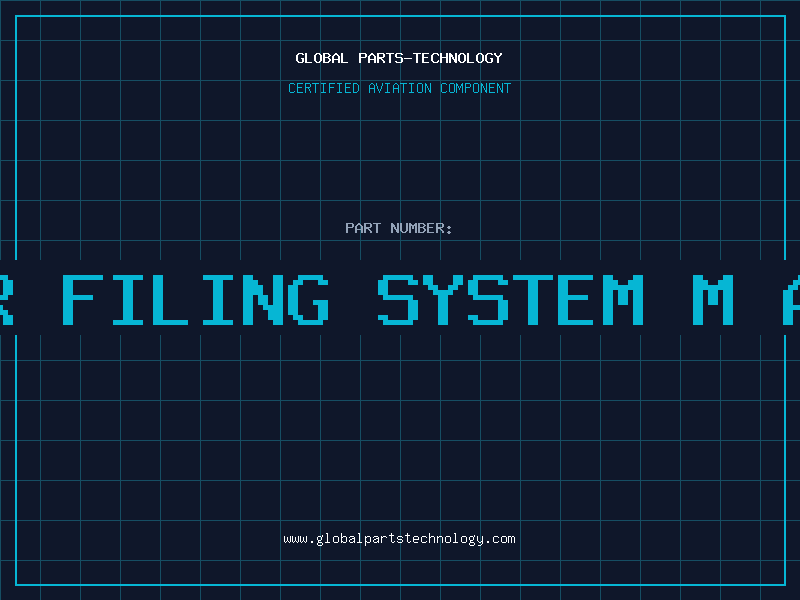Click the cut-off letter R at the banner's left edge

coord(7,300)
